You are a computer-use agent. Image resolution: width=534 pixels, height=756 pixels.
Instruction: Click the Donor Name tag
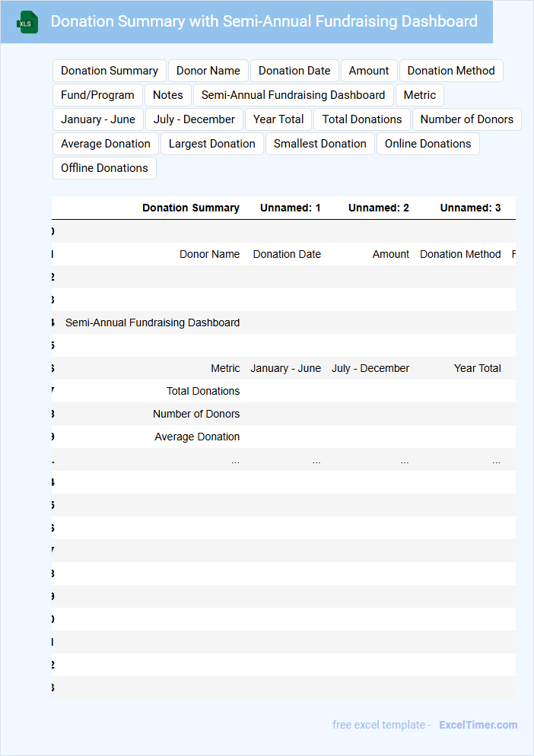208,71
